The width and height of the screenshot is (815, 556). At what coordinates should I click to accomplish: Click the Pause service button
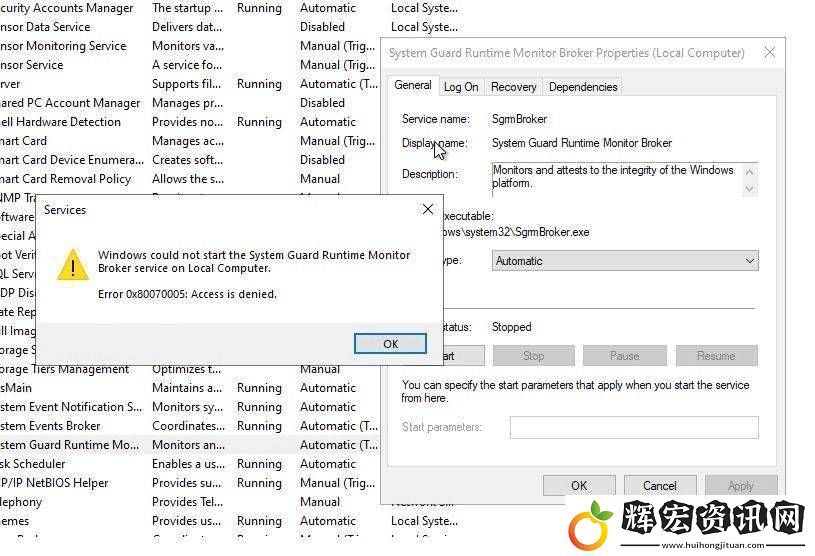click(x=624, y=356)
